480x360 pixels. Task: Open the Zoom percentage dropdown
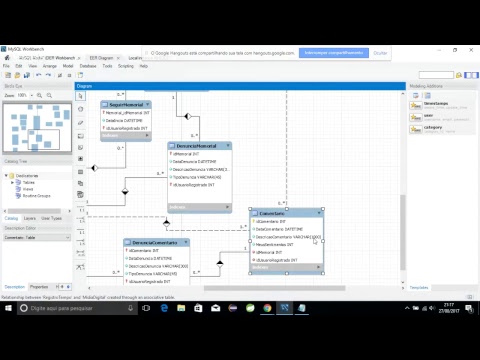click(x=32, y=95)
